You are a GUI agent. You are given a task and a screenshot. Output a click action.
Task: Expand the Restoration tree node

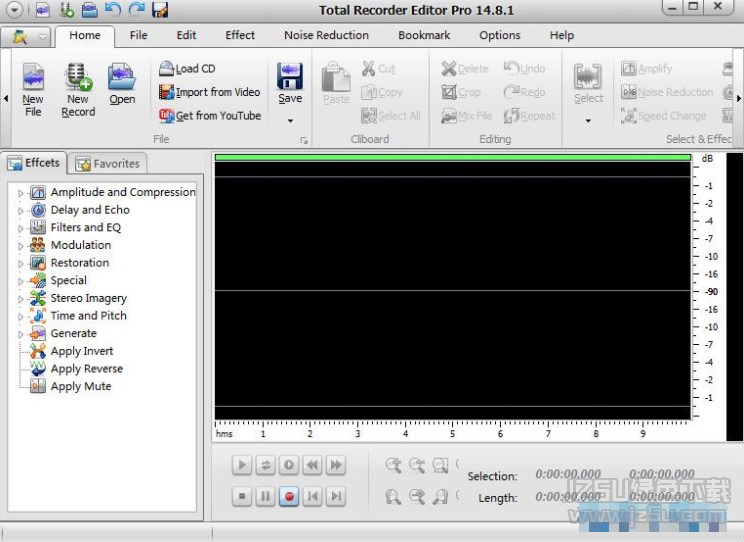20,263
